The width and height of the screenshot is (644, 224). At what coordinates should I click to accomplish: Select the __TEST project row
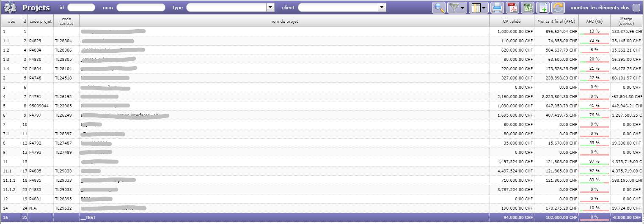[322, 218]
